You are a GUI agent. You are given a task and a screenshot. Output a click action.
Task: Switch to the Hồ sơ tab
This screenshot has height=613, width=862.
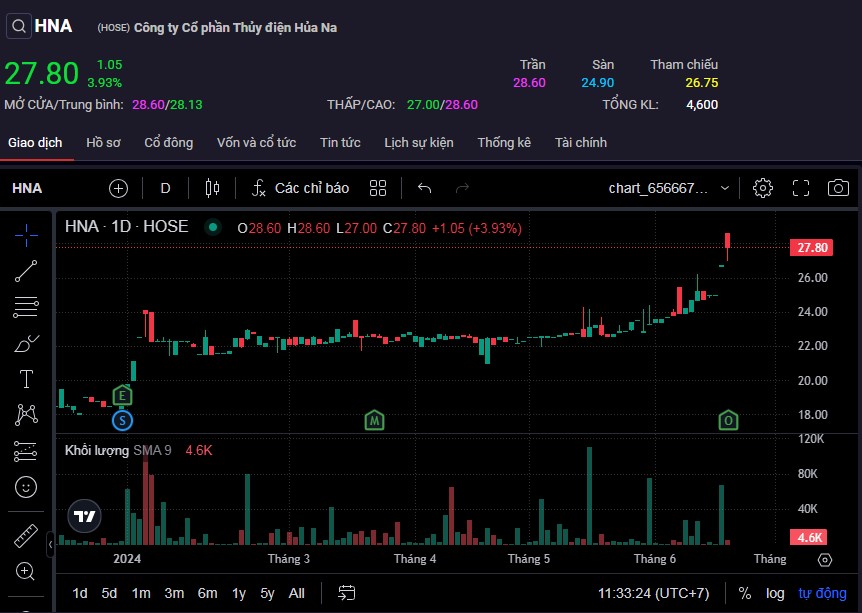tap(103, 143)
